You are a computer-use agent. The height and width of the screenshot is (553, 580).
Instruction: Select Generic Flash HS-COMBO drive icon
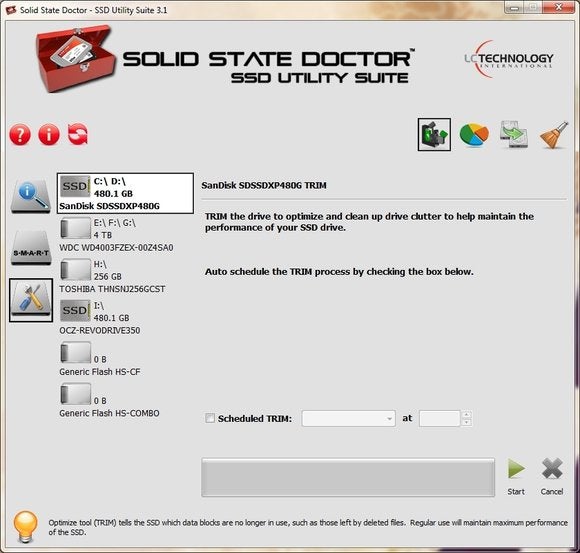click(75, 394)
